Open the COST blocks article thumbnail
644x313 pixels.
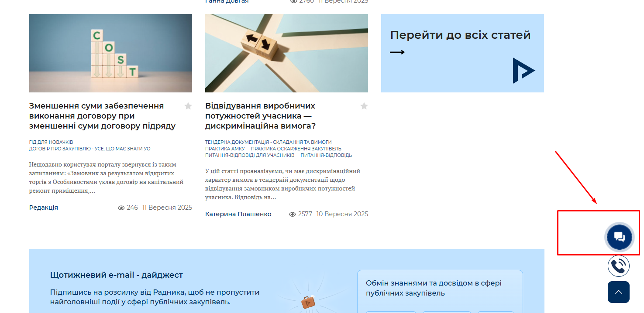(110, 53)
